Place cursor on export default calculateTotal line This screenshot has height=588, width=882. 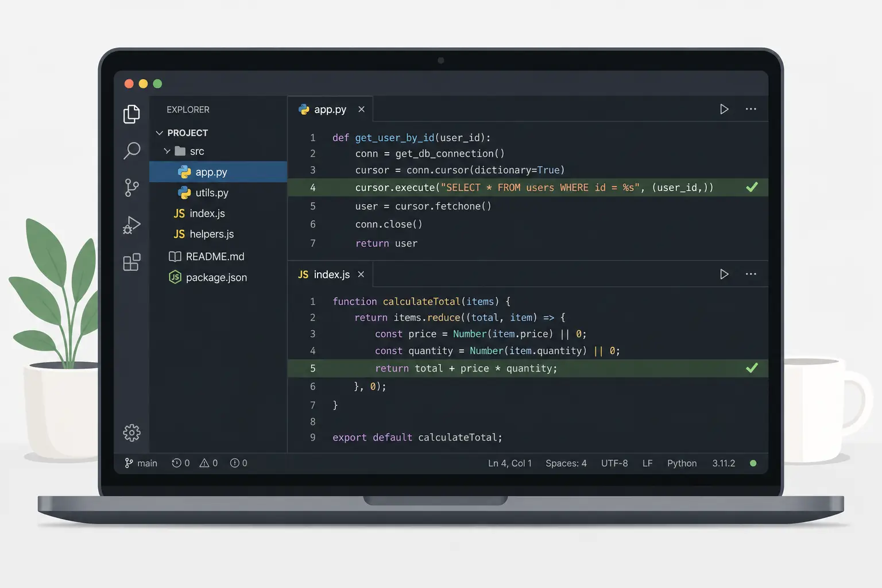(x=417, y=438)
